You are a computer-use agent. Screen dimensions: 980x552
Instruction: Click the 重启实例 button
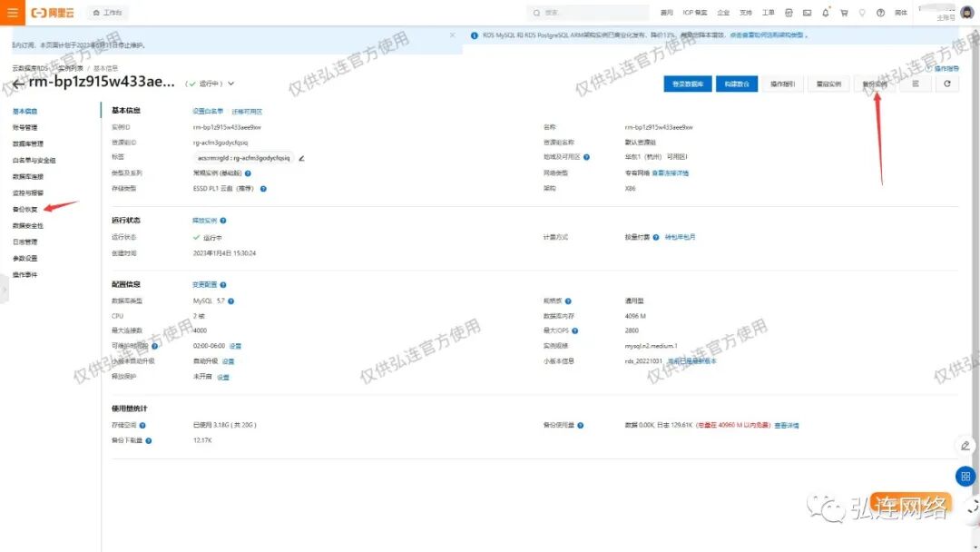coord(828,84)
